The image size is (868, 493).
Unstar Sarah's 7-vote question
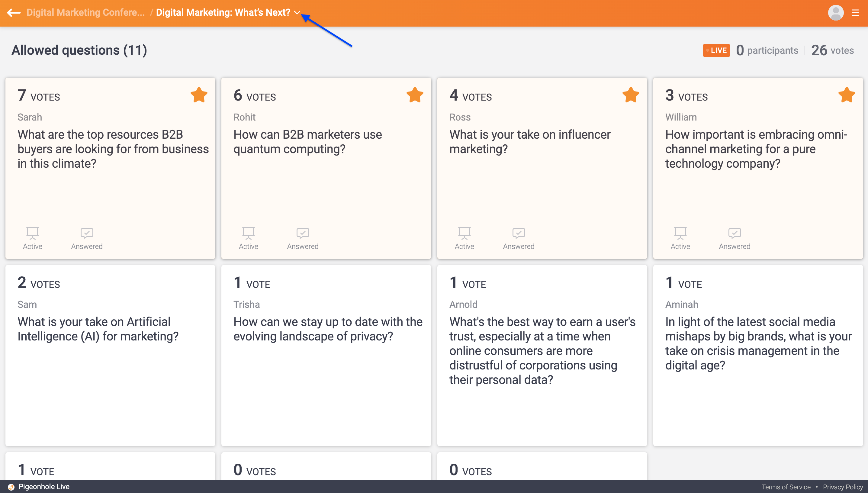199,95
